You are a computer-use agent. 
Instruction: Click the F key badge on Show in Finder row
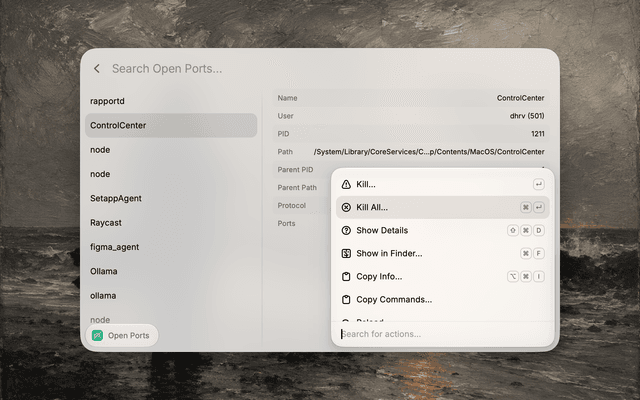pos(539,253)
